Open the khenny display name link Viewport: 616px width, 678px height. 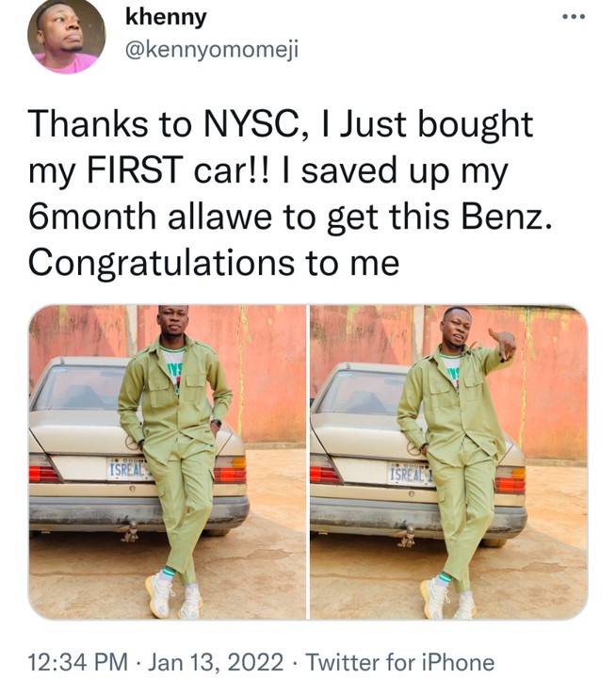(166, 18)
